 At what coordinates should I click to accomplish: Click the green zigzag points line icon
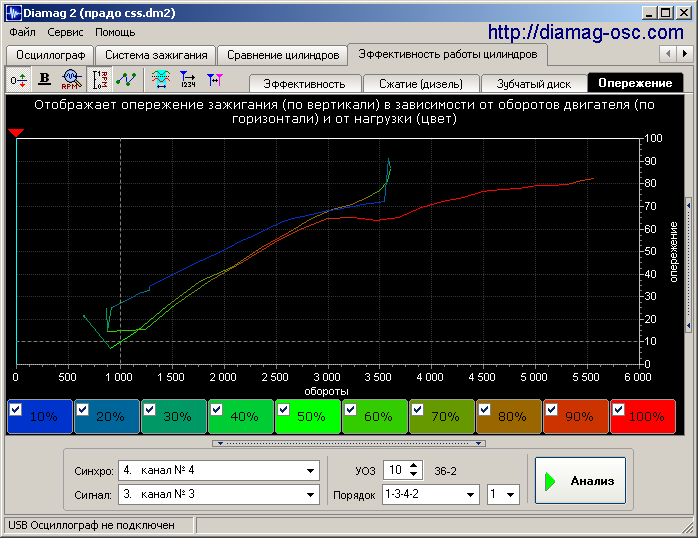point(126,79)
